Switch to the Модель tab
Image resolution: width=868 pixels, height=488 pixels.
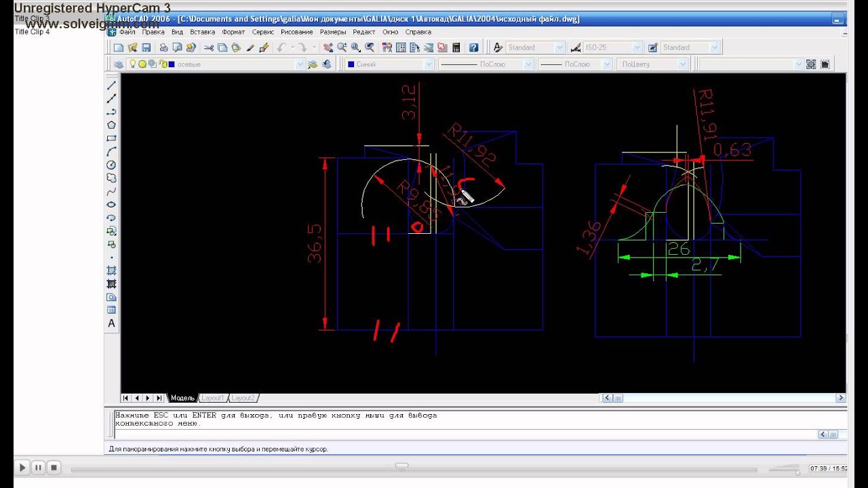point(182,398)
